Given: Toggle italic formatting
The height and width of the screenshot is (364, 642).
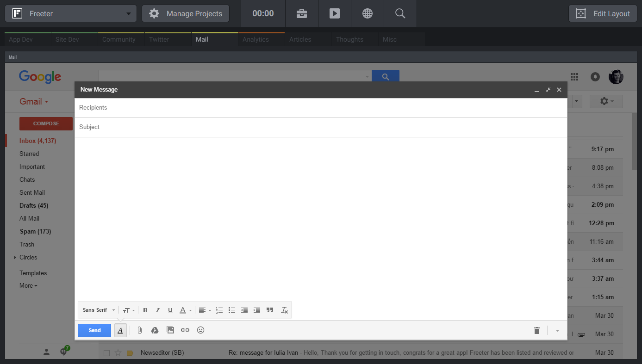Looking at the screenshot, I should point(158,310).
